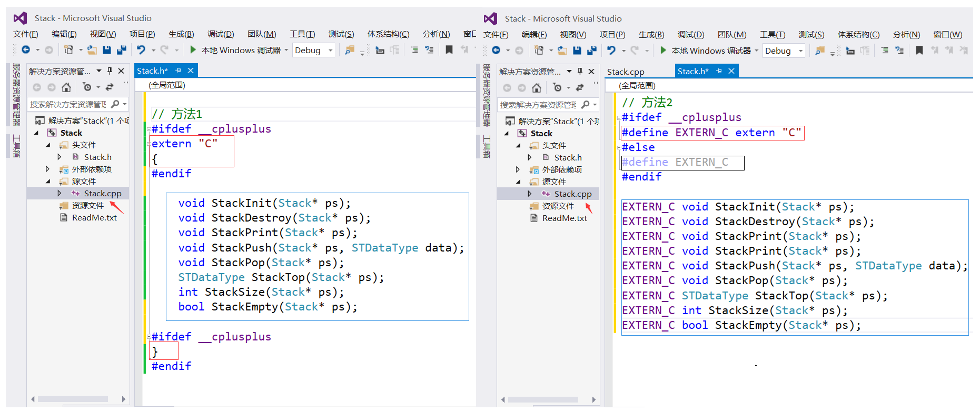Click Open File icon in left window
Screen dimensions: 980x412
(x=92, y=49)
